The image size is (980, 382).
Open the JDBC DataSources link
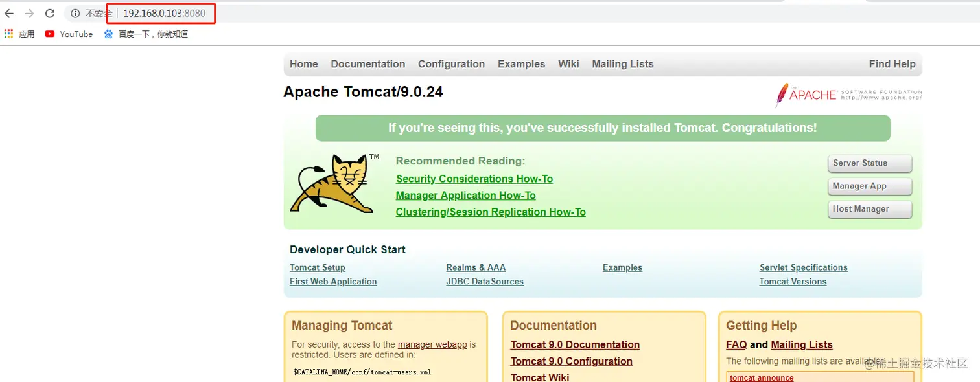(x=485, y=282)
